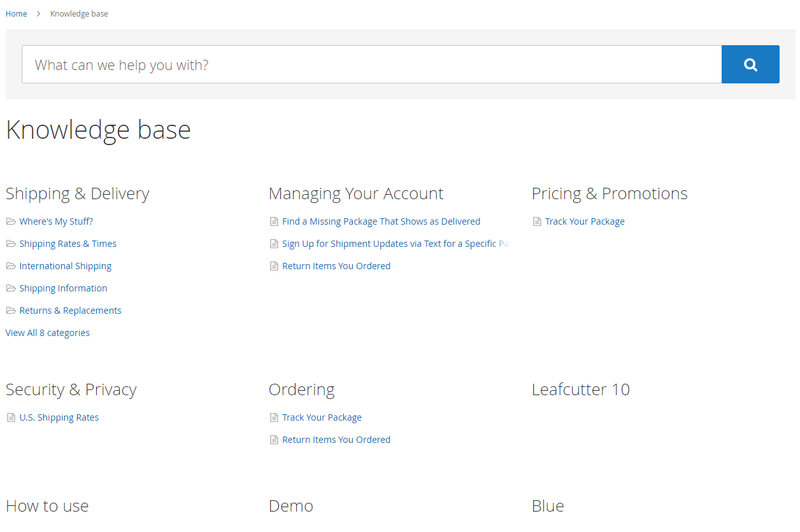
Task: Click Ordering category heading
Action: [302, 389]
